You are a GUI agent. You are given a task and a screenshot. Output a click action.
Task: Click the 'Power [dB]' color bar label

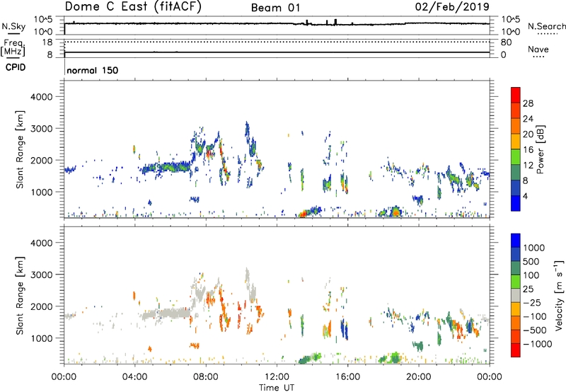pos(541,149)
